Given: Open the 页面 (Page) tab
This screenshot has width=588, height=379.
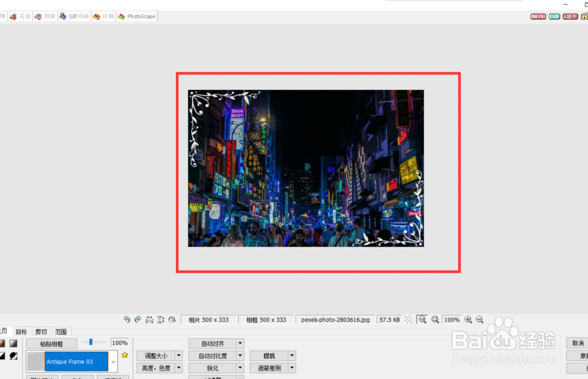Looking at the screenshot, I should (20, 16).
